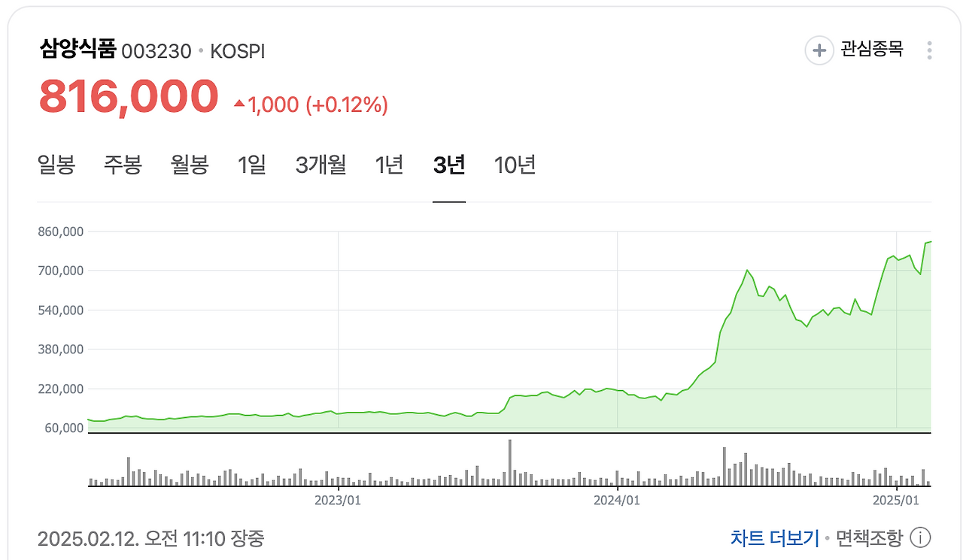Viewport: 963px width, 560px height.
Task: Select the 1일 one-day chart view
Action: 253,165
